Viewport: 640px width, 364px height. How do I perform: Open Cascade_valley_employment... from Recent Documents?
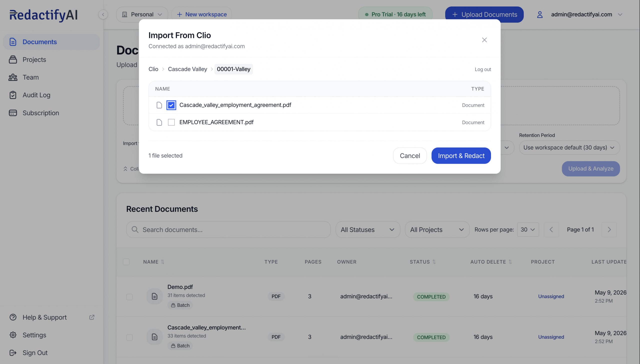pos(206,327)
